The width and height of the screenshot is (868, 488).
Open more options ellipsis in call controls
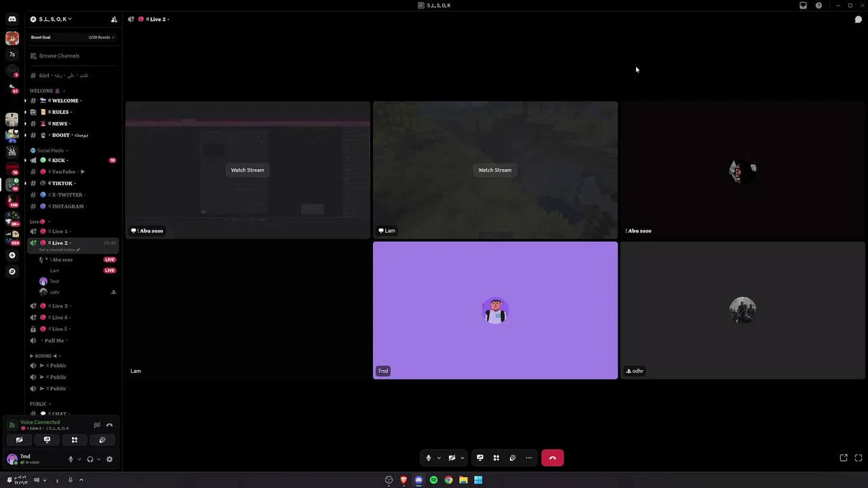[528, 458]
